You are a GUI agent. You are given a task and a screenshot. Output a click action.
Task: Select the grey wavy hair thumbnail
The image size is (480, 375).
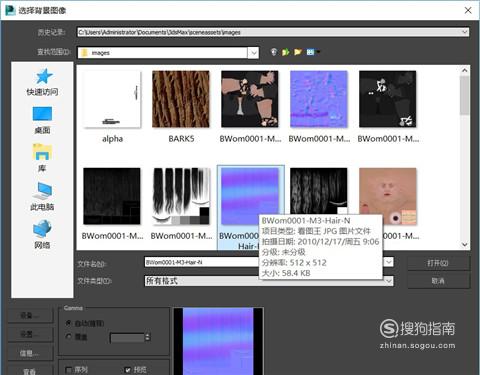click(x=319, y=192)
